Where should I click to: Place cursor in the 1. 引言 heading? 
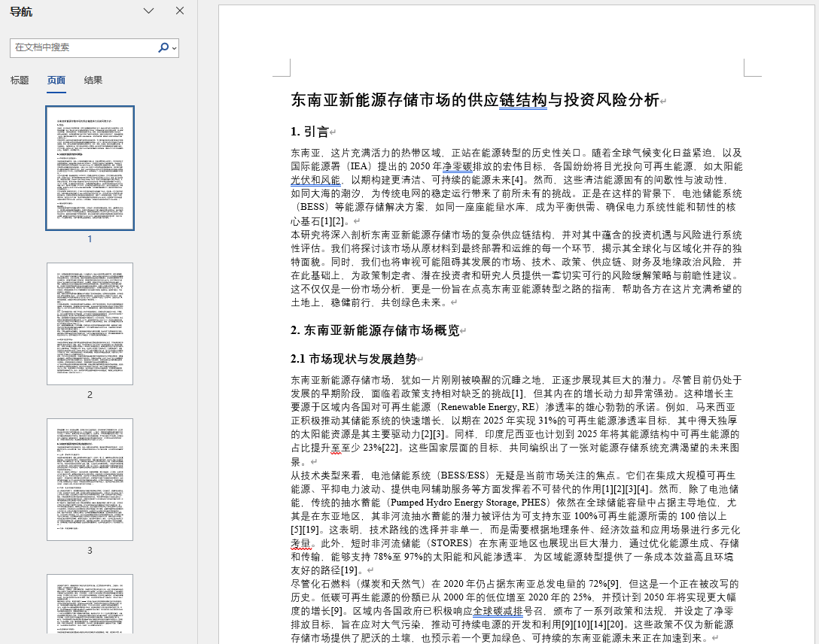pos(309,132)
